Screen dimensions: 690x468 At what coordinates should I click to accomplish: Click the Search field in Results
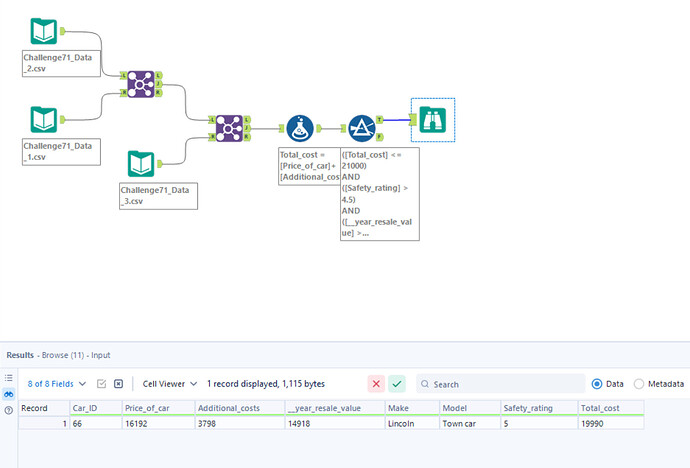(x=501, y=384)
